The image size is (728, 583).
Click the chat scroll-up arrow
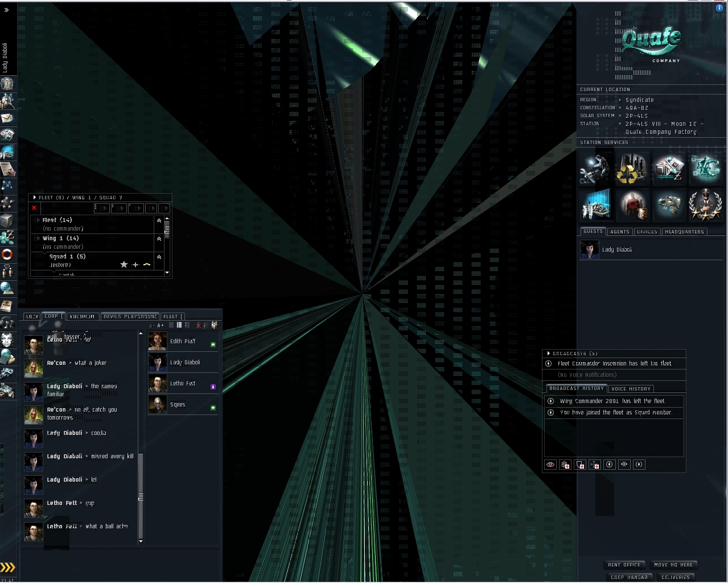point(141,333)
